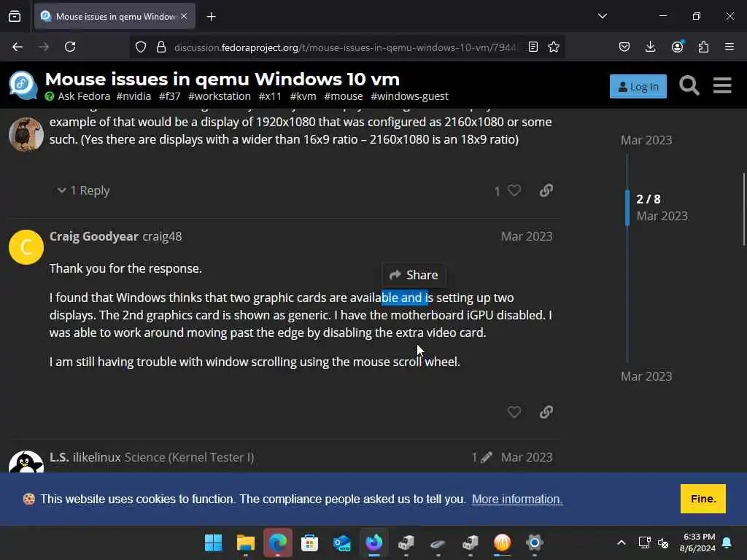The width and height of the screenshot is (747, 560).
Task: Open the notifications bell
Action: (x=727, y=542)
